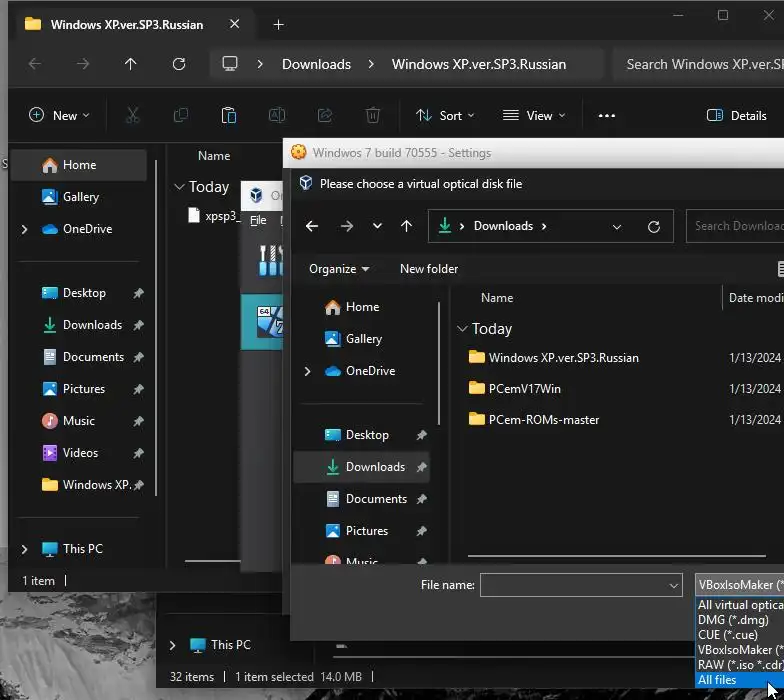Click in the File name input field

click(573, 586)
